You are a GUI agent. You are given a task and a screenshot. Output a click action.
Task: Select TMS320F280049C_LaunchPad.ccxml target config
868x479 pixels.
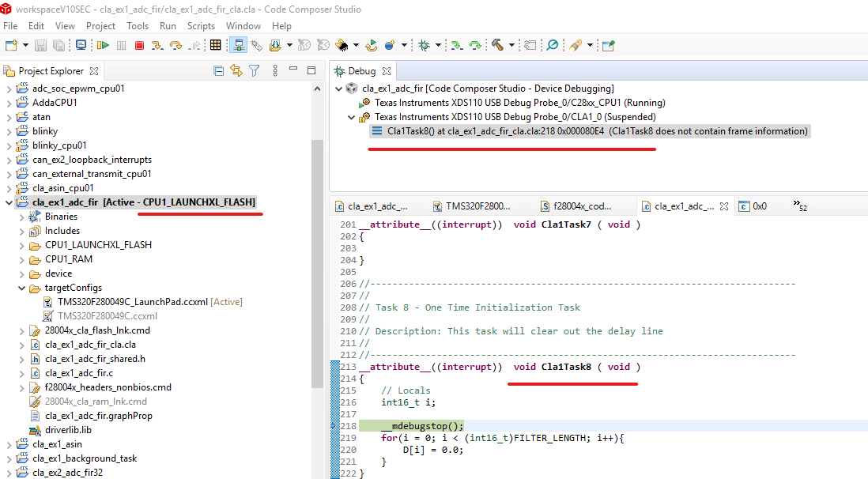tap(132, 302)
